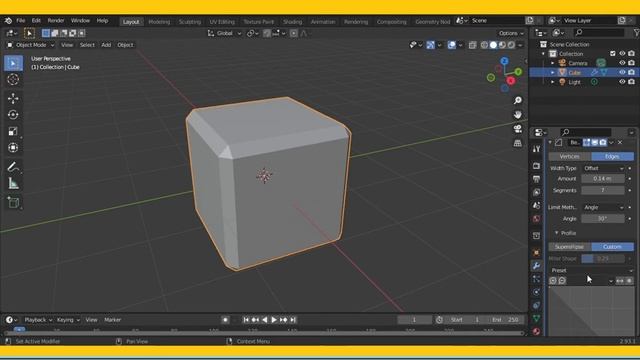Screen dimensions: 640x360
Task: Open the Particles properties tab
Action: click(536, 279)
